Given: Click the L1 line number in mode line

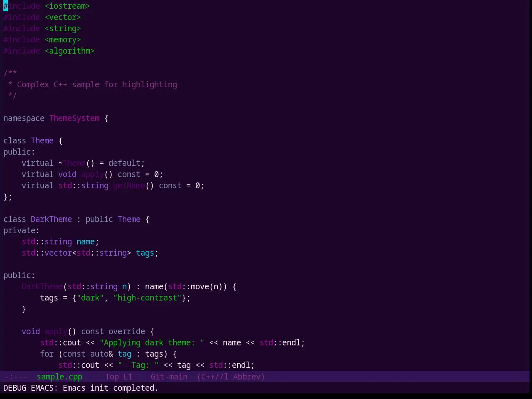Looking at the screenshot, I should [x=128, y=377].
